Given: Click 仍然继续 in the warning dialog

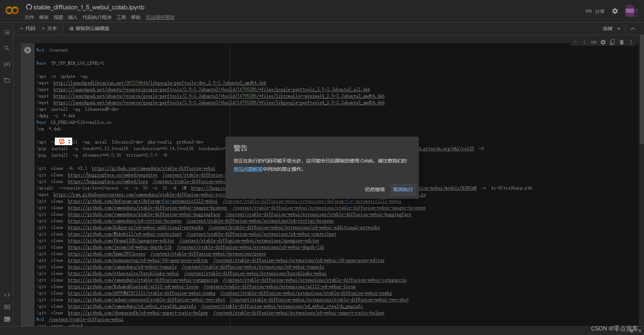Looking at the screenshot, I should [x=375, y=189].
